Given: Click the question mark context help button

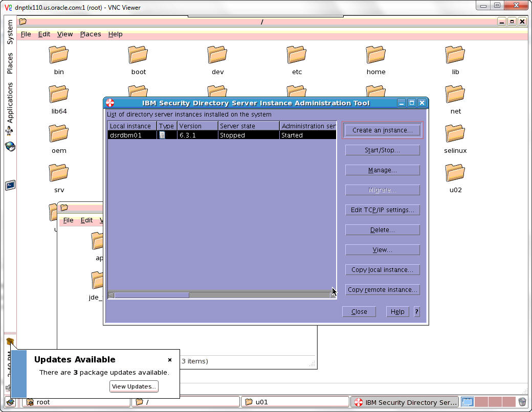Looking at the screenshot, I should [416, 312].
